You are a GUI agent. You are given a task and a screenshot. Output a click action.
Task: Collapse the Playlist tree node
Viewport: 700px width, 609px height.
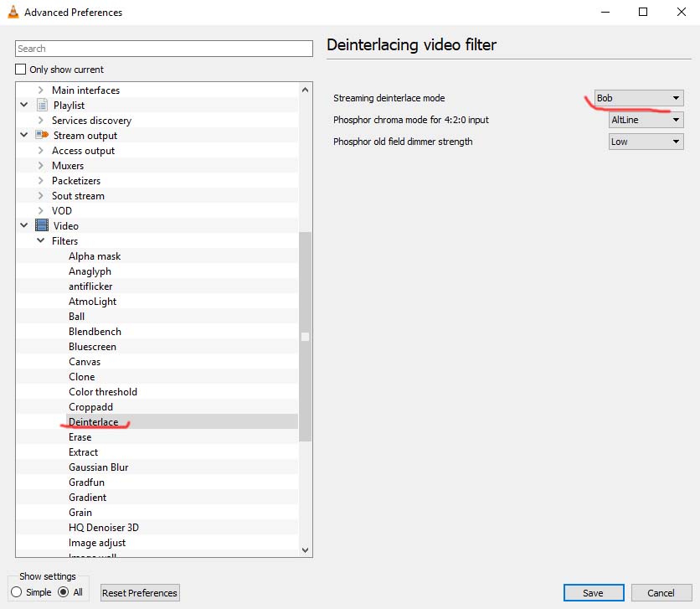coord(24,105)
